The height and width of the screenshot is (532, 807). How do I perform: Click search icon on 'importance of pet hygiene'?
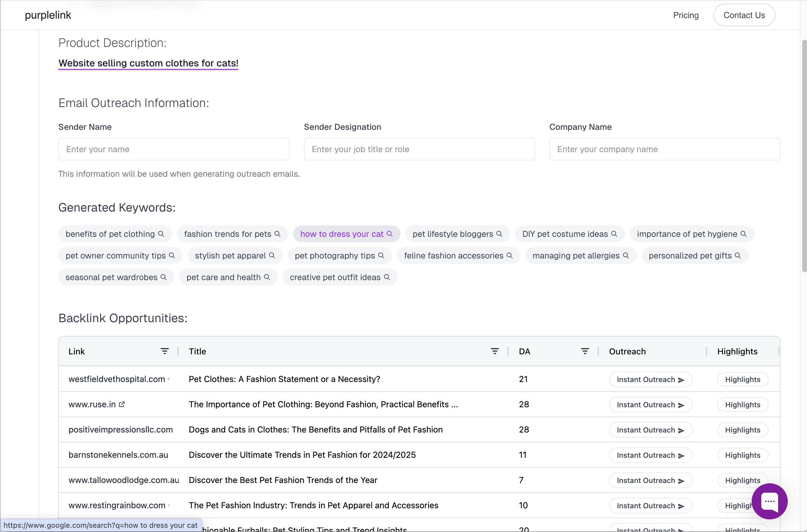744,234
